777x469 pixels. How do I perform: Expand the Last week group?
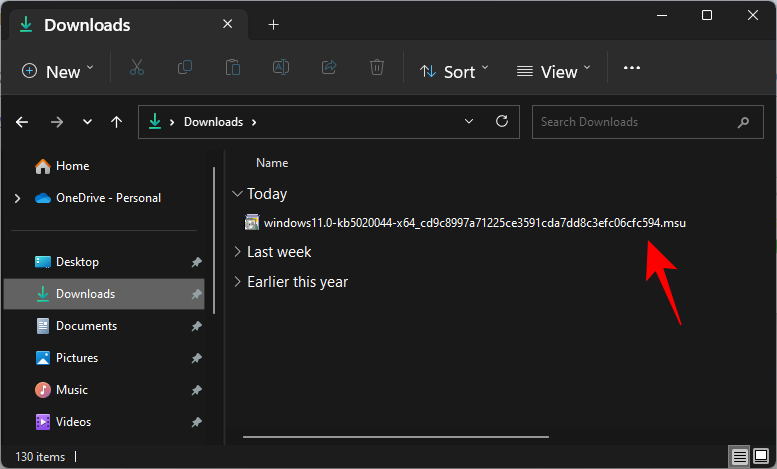point(237,252)
